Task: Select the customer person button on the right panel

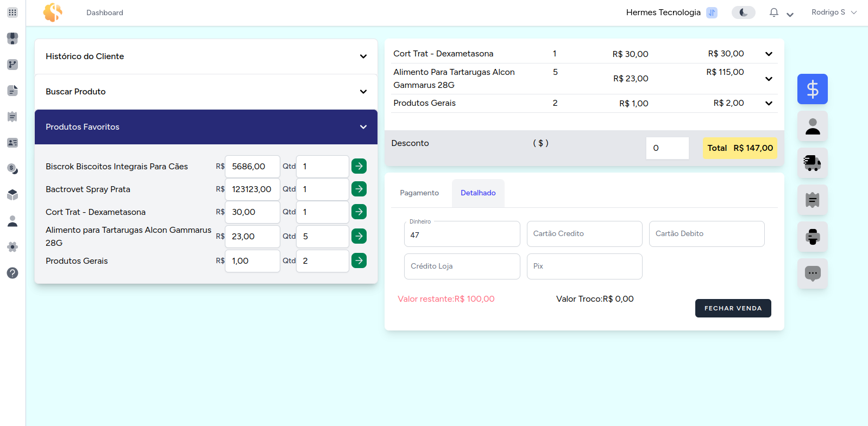Action: (x=813, y=126)
